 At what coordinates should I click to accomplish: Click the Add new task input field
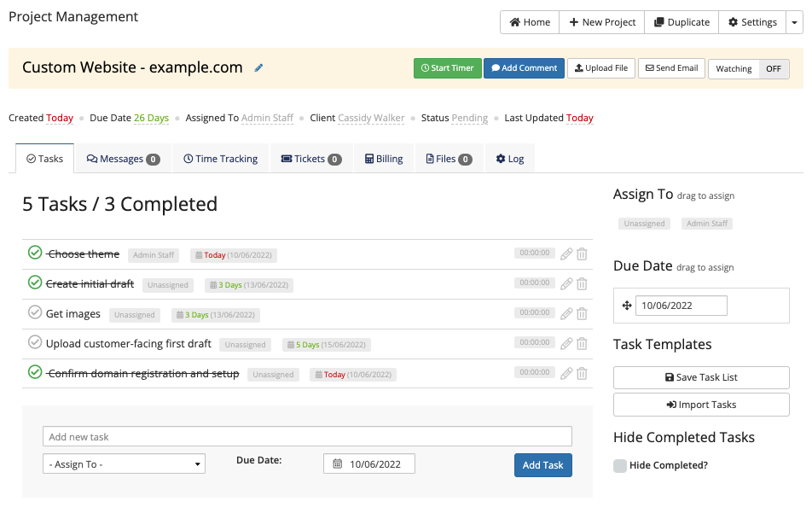(307, 435)
